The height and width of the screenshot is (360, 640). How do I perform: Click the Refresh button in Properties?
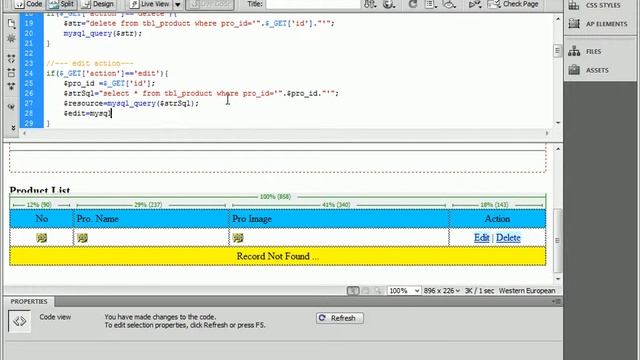(x=340, y=318)
